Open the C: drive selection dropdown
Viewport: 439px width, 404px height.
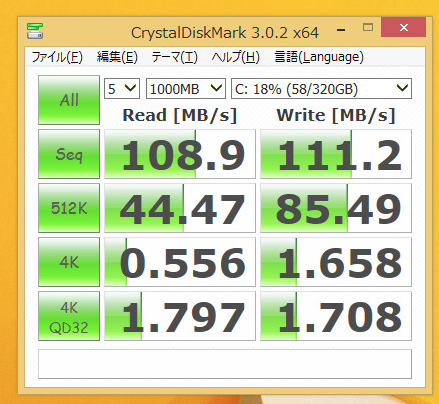[x=321, y=89]
